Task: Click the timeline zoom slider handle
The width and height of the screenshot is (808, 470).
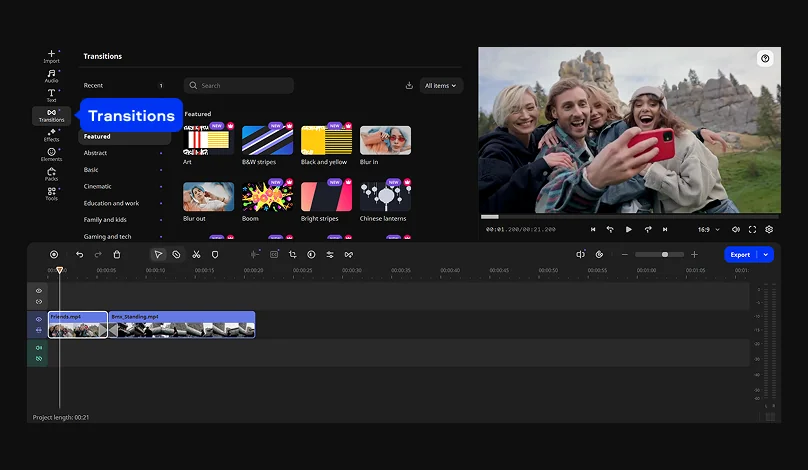Action: [664, 255]
